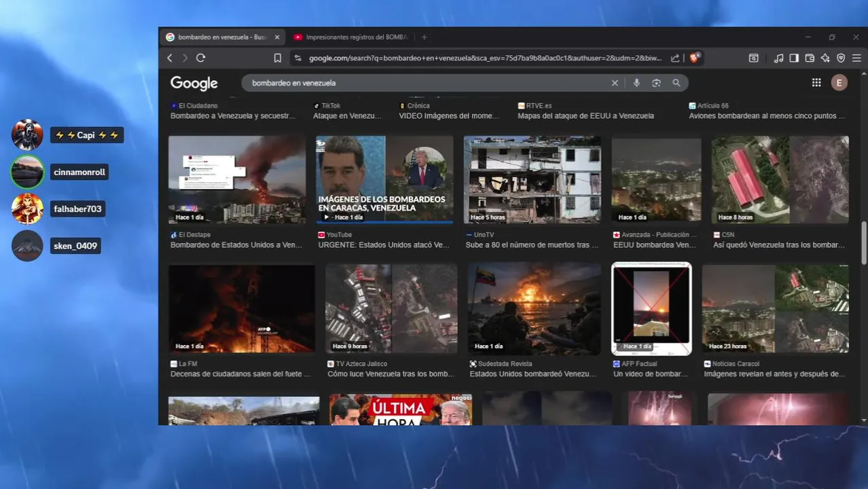
Task: Open 'URGENTE: Estados Unidos atacó Ve...' link
Action: (x=384, y=245)
